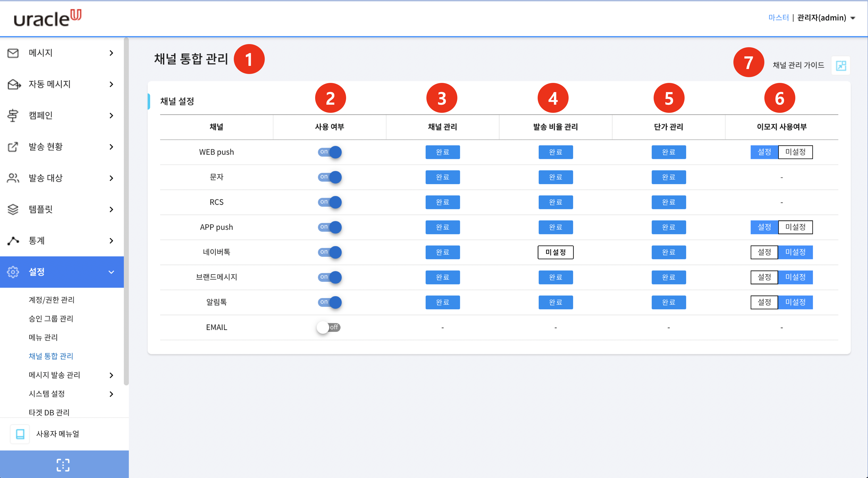Viewport: 868px width, 478px height.
Task: Click 완료 under 채널 관리 for RCS
Action: click(x=442, y=202)
